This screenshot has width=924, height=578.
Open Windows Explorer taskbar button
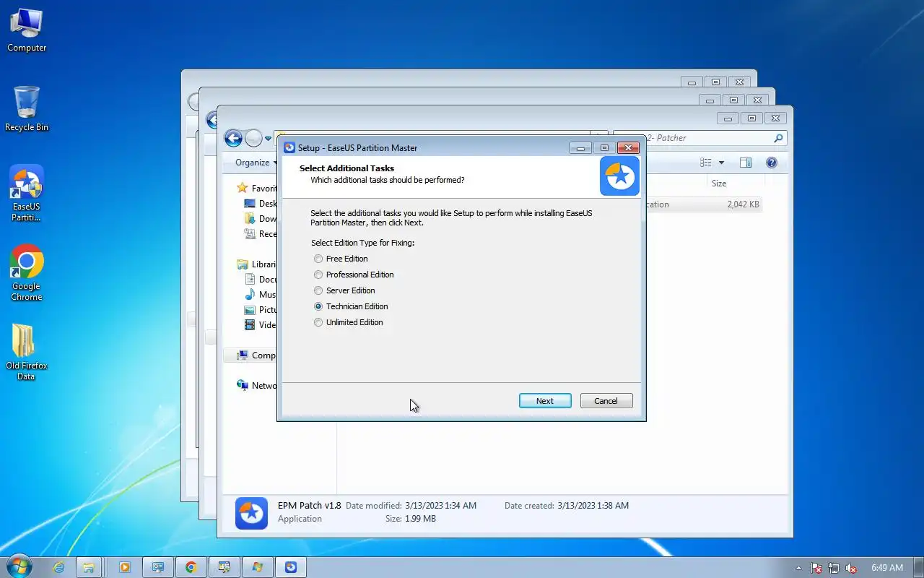89,567
